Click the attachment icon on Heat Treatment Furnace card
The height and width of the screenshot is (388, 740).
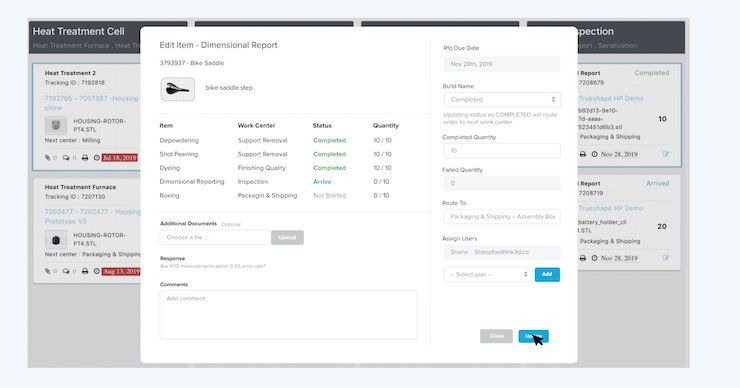coord(48,271)
